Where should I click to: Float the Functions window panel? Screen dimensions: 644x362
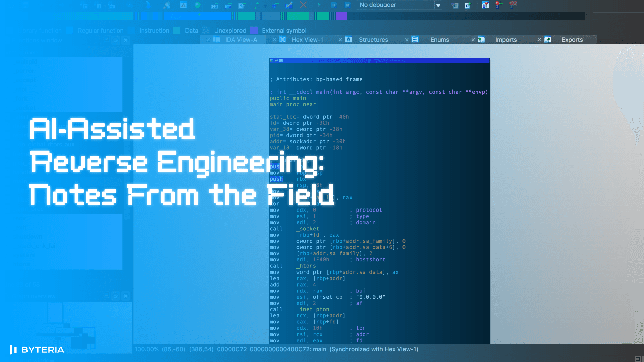point(115,40)
